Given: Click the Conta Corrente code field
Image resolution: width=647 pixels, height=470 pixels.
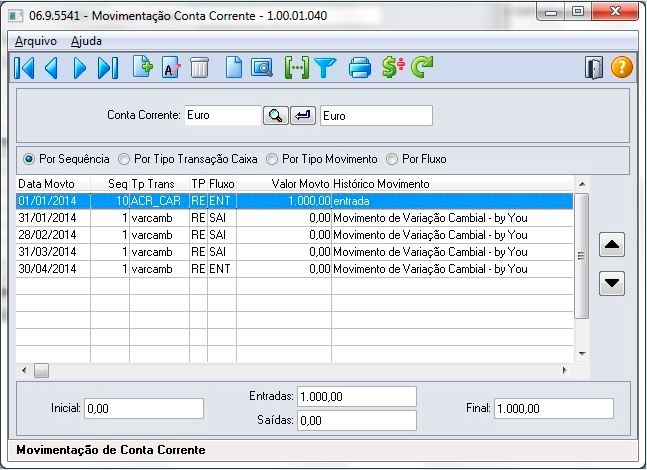Looking at the screenshot, I should coord(223,115).
